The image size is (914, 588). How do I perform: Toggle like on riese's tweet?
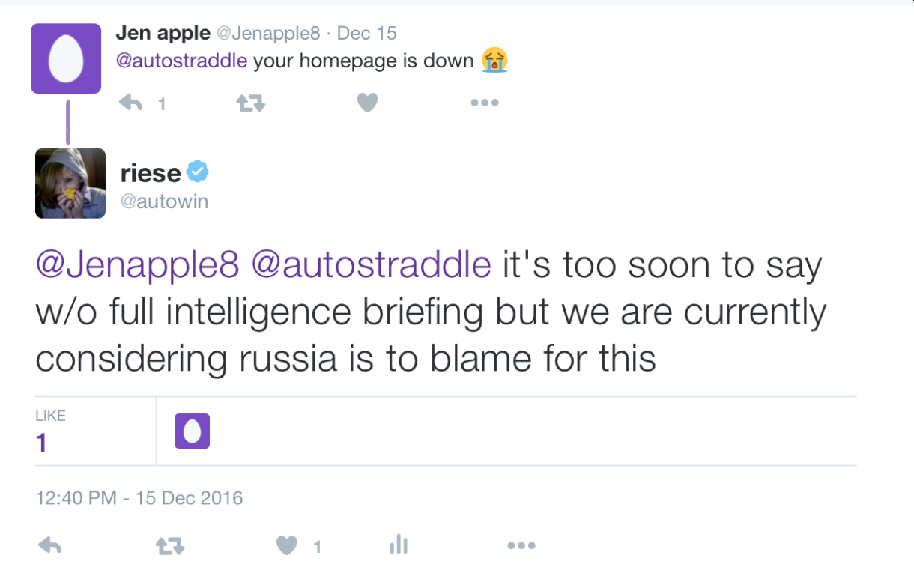point(287,545)
